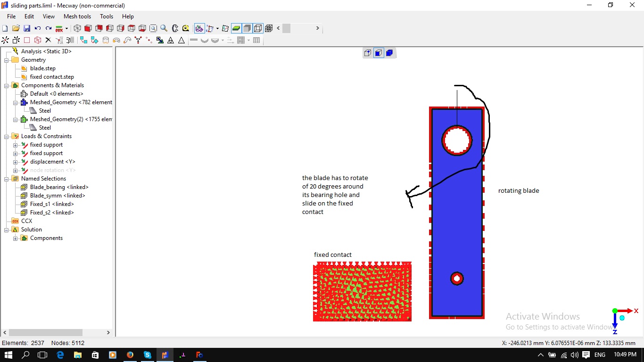Screen dimensions: 644x362
Task: Select the Fixed_s2 <linked> named selection
Action: click(52, 213)
